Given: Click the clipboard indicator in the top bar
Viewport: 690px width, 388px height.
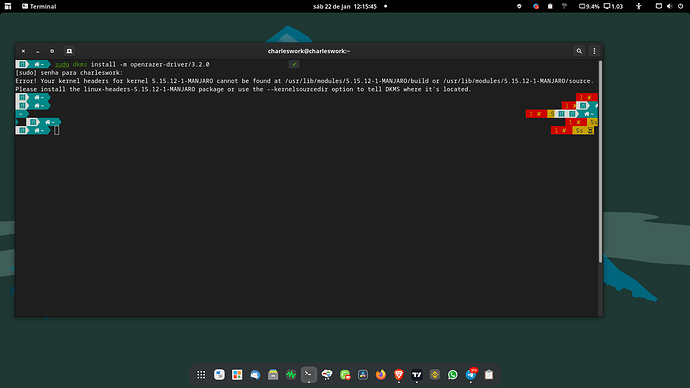Looking at the screenshot, I should point(550,6).
